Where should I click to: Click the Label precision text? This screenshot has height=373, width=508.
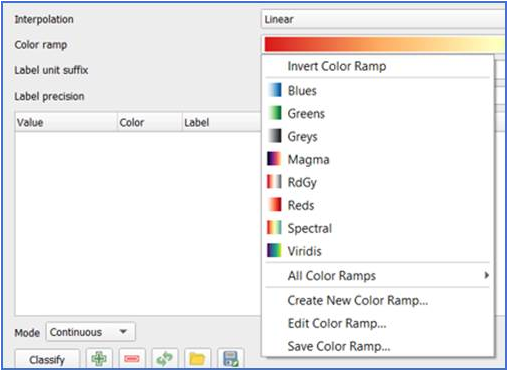point(49,96)
